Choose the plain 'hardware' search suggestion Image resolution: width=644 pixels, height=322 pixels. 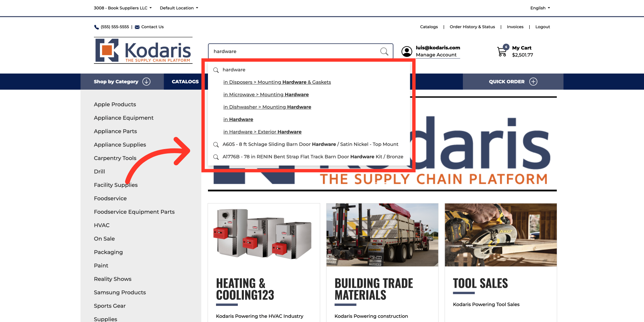point(234,70)
